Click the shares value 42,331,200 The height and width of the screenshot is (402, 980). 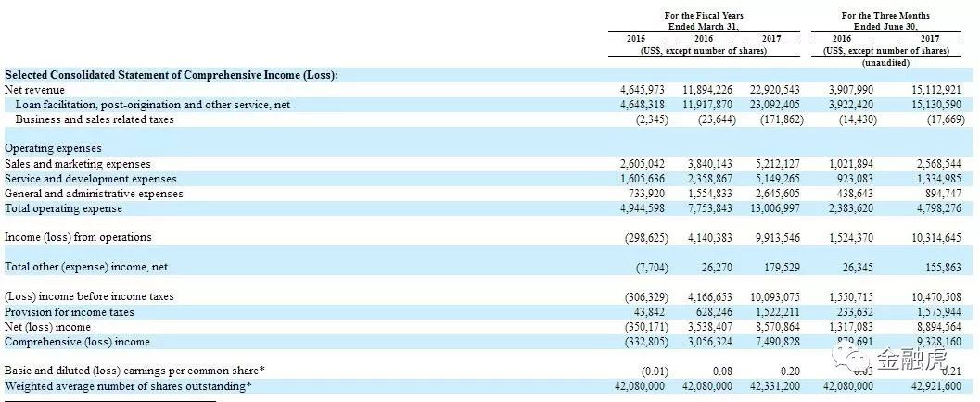pos(774,386)
